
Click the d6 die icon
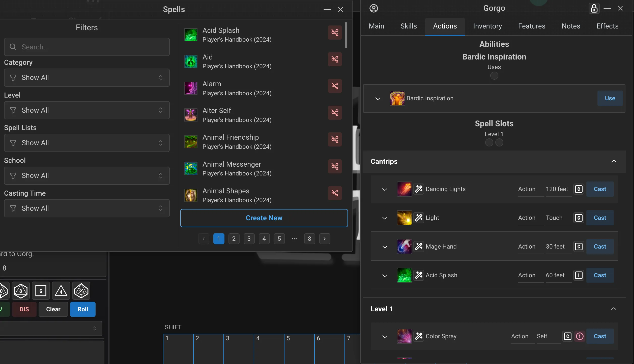41,291
